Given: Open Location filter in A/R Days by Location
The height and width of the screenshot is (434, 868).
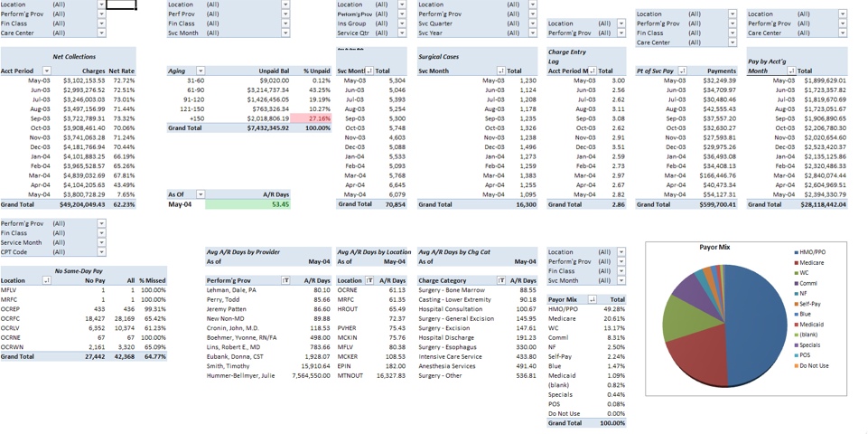Looking at the screenshot, I should click(369, 280).
